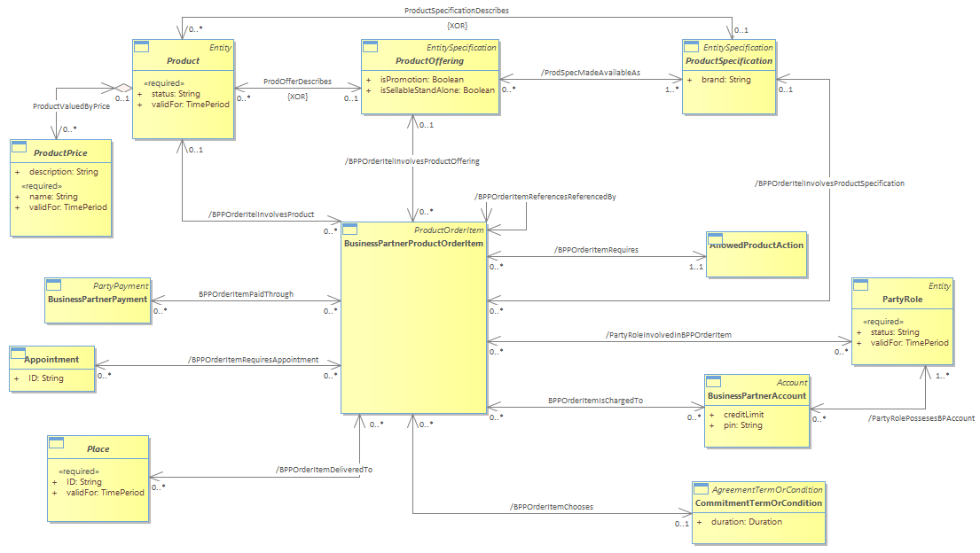Screen dimensions: 980x553
Task: Select the /PartyRolePossesesBPAccount label
Action: coord(921,418)
